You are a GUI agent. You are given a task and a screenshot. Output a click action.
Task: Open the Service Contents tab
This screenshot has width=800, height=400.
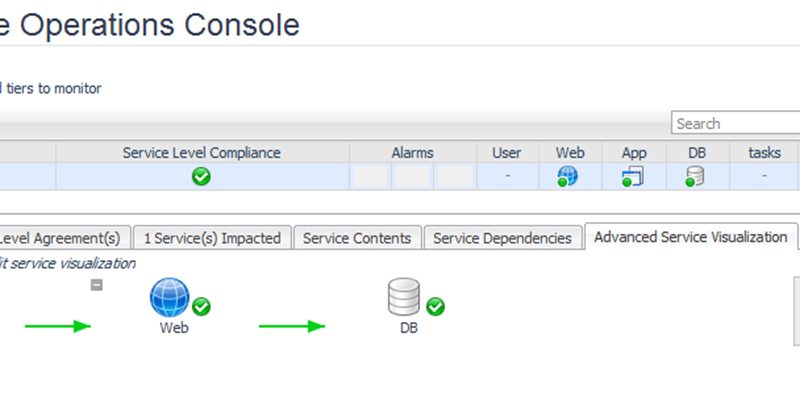[x=357, y=238]
